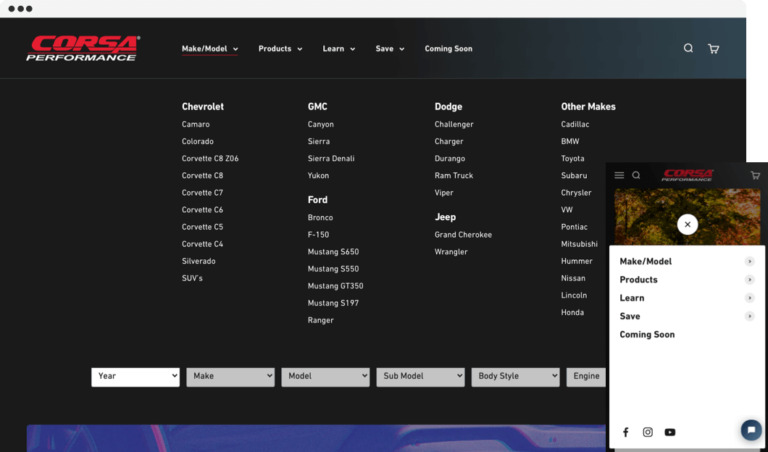Open the SUV's link
768x452 pixels.
click(x=192, y=278)
